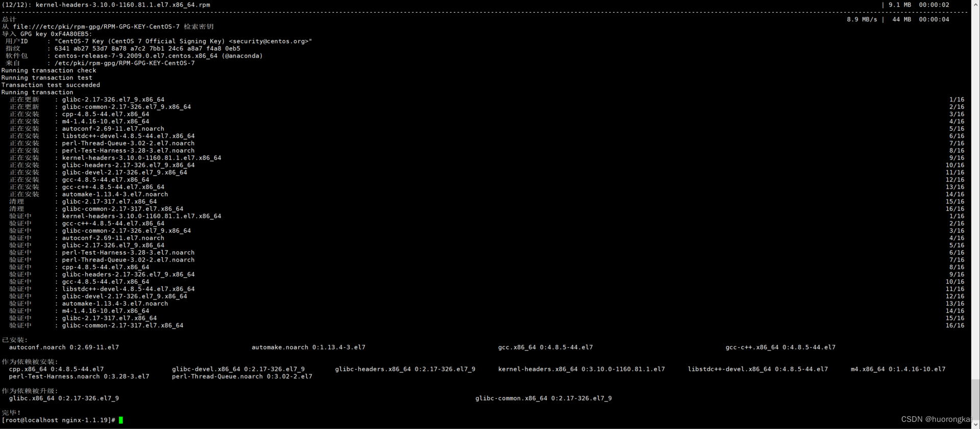Screen dimensions: 980x429
Task: Click 'perl-Thread-Queue.noarch 0:3.02-2.el7' dependency entry
Action: (x=242, y=376)
